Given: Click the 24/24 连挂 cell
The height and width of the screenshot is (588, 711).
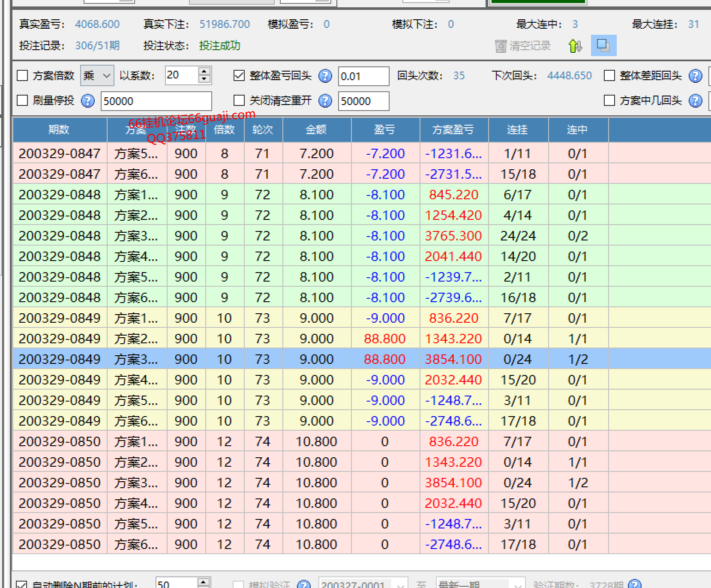Looking at the screenshot, I should (x=518, y=236).
